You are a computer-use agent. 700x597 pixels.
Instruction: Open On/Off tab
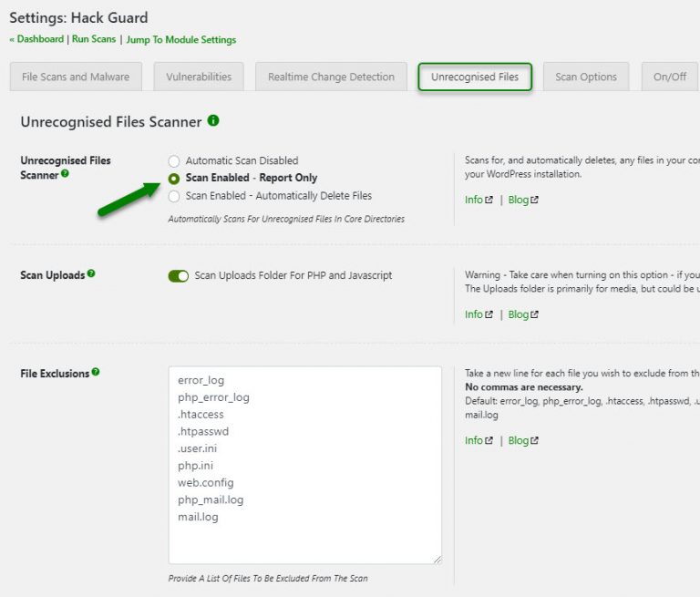[670, 77]
